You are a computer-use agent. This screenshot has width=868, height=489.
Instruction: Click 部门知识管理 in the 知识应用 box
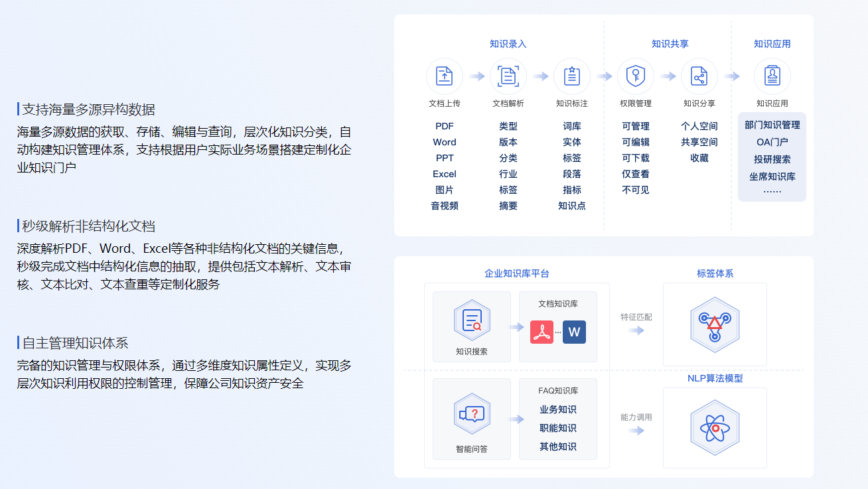pyautogui.click(x=772, y=125)
